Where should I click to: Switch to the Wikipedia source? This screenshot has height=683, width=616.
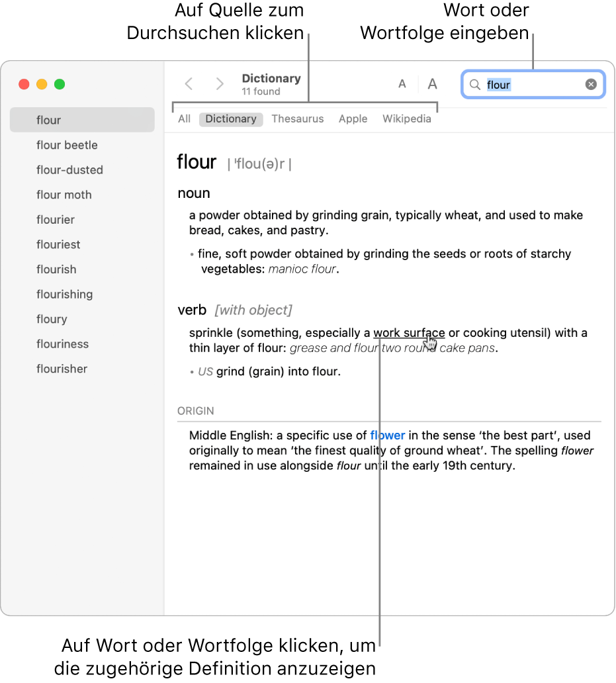coord(407,119)
